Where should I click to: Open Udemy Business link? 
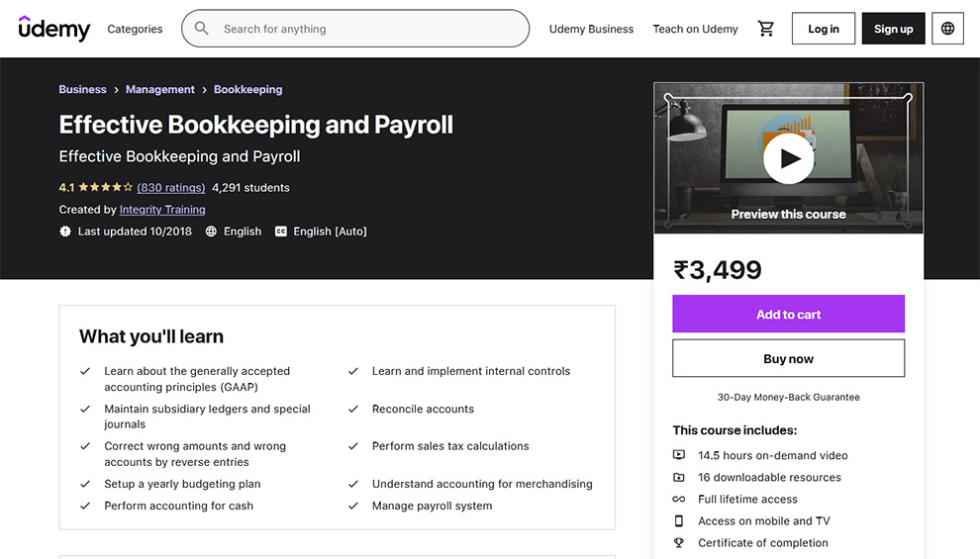pyautogui.click(x=591, y=29)
